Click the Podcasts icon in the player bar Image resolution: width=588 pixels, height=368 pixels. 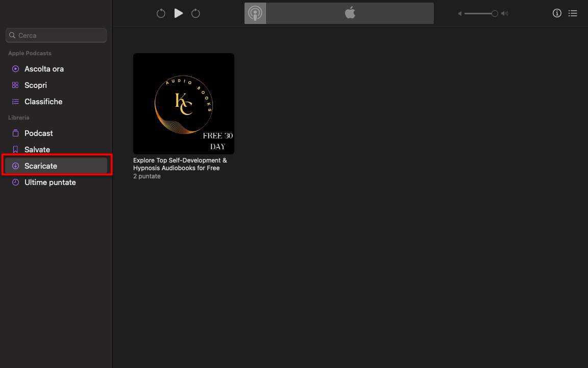coord(255,13)
